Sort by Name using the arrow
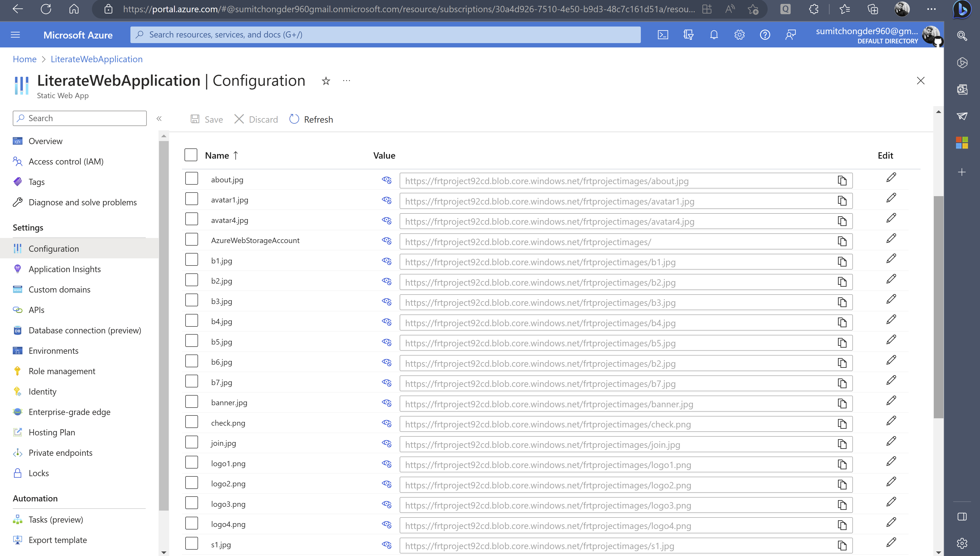 click(x=235, y=155)
